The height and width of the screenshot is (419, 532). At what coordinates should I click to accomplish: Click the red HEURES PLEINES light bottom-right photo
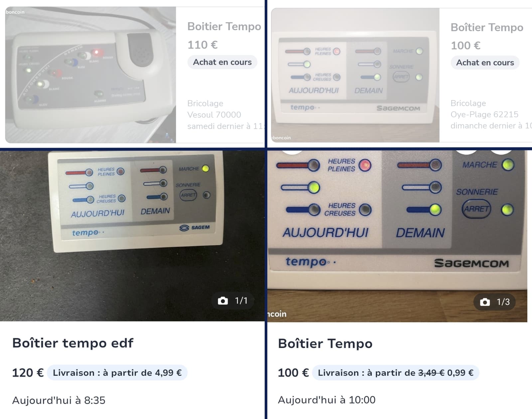[365, 165]
